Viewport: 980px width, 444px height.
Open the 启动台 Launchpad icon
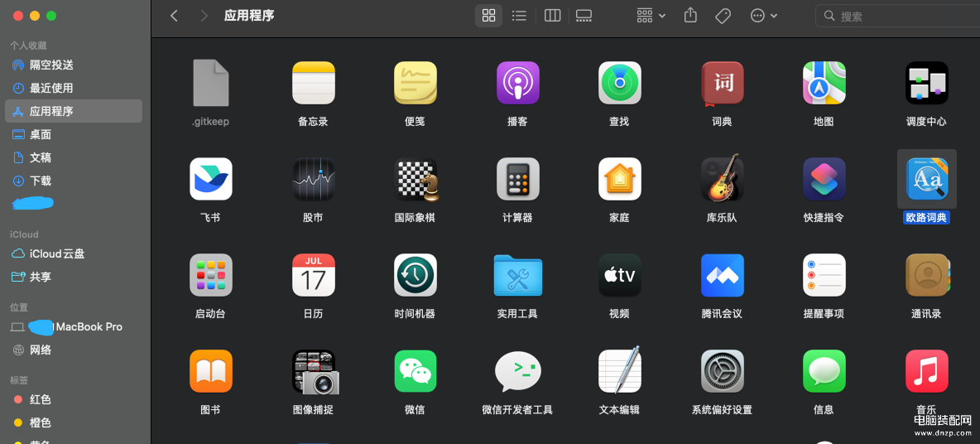tap(210, 275)
